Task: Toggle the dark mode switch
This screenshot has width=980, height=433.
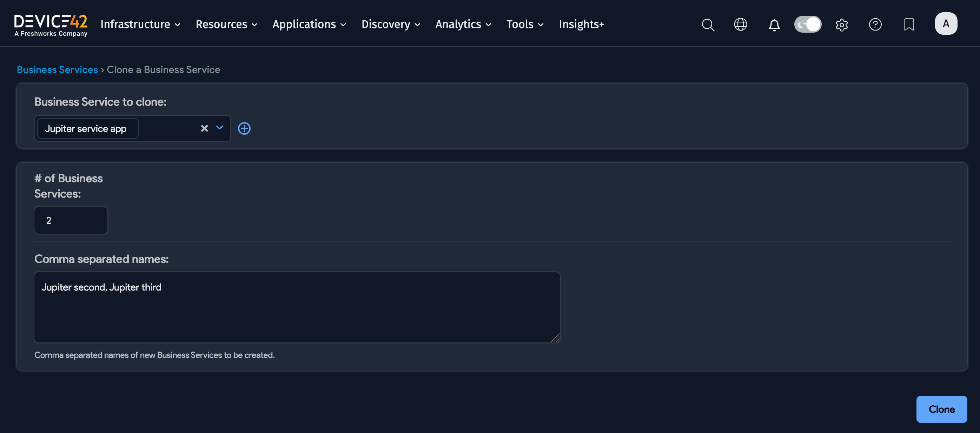Action: (x=808, y=25)
